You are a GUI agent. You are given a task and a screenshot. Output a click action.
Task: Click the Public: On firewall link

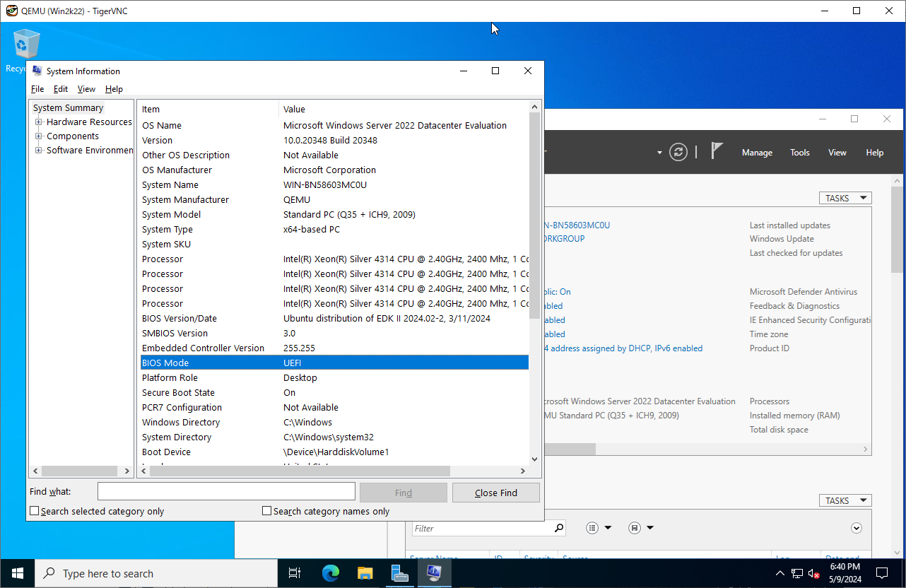(x=557, y=292)
